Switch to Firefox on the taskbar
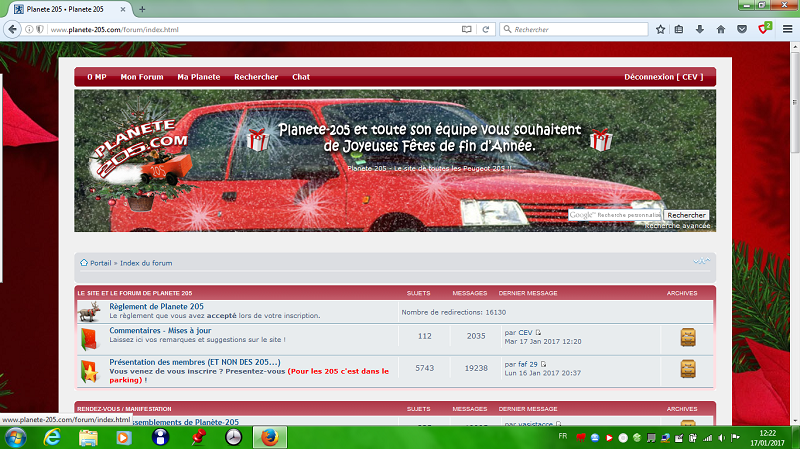Viewport: 800px width, 449px height. pos(269,438)
